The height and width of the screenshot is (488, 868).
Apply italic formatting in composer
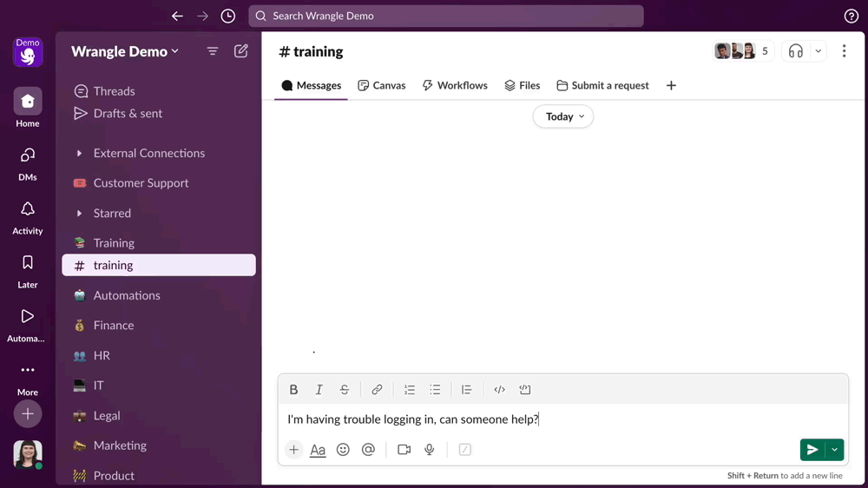tap(319, 390)
